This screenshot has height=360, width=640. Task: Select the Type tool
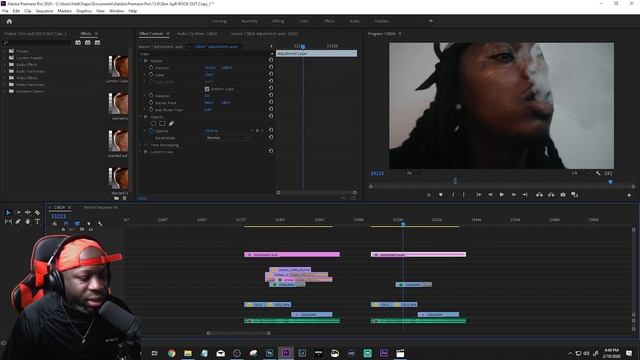(x=37, y=221)
